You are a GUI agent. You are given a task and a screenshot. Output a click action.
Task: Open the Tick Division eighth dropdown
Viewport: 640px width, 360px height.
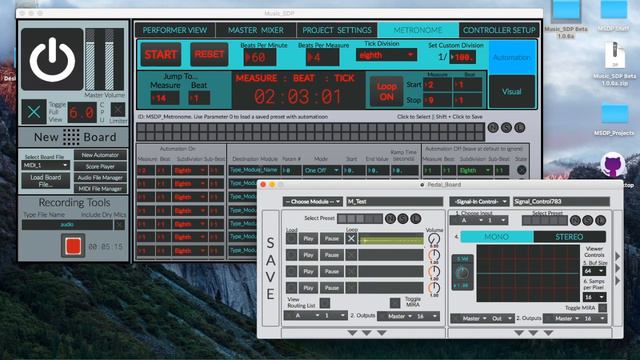(386, 55)
